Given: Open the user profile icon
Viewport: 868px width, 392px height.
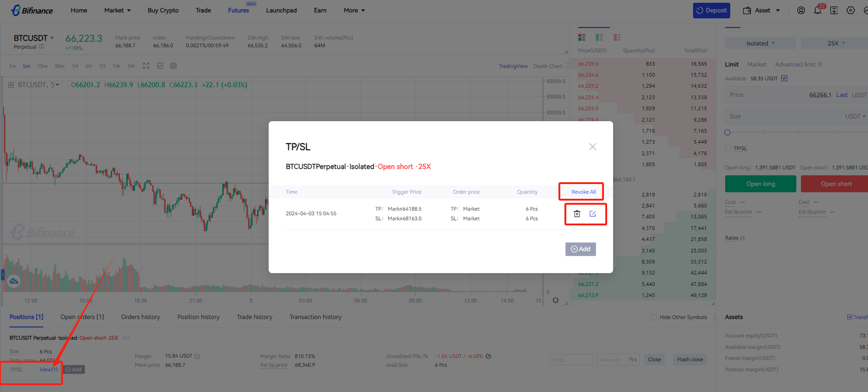Looking at the screenshot, I should click(801, 11).
